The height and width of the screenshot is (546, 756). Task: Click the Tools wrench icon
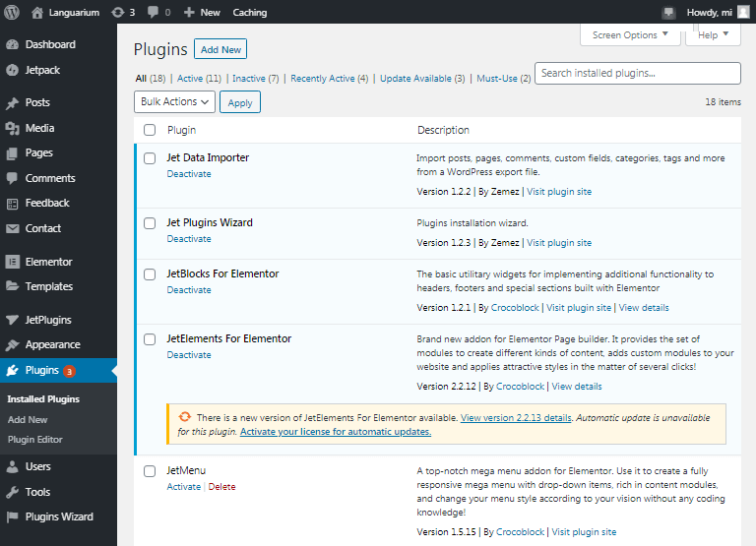[13, 492]
